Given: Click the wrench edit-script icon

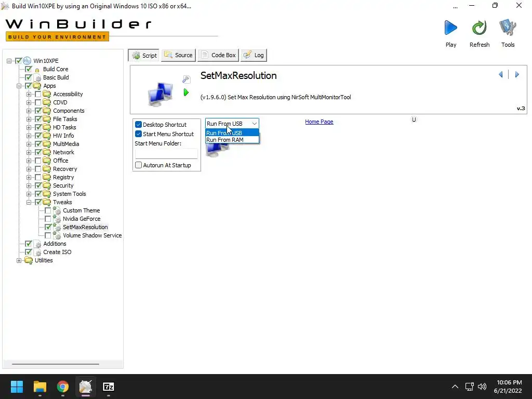Looking at the screenshot, I should pyautogui.click(x=187, y=79).
